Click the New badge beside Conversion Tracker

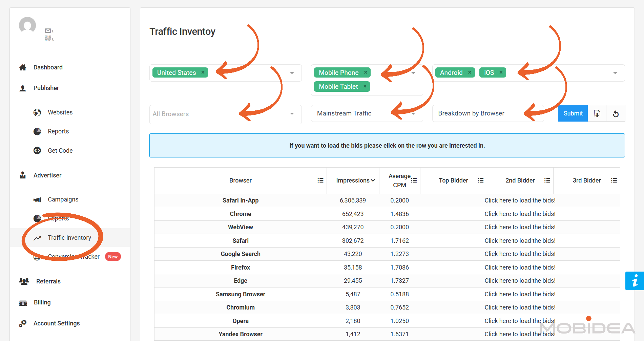tap(113, 257)
